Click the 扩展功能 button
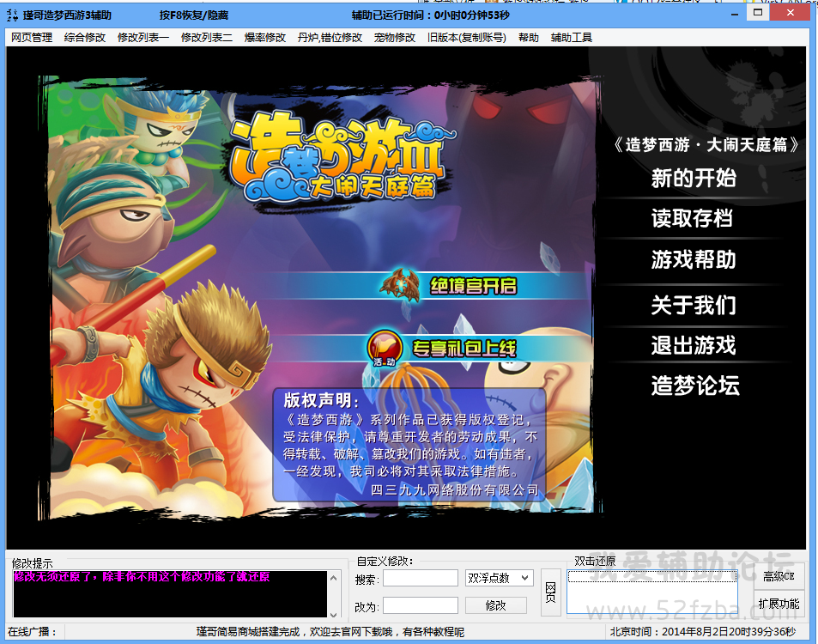This screenshot has height=644, width=818. coord(779,604)
